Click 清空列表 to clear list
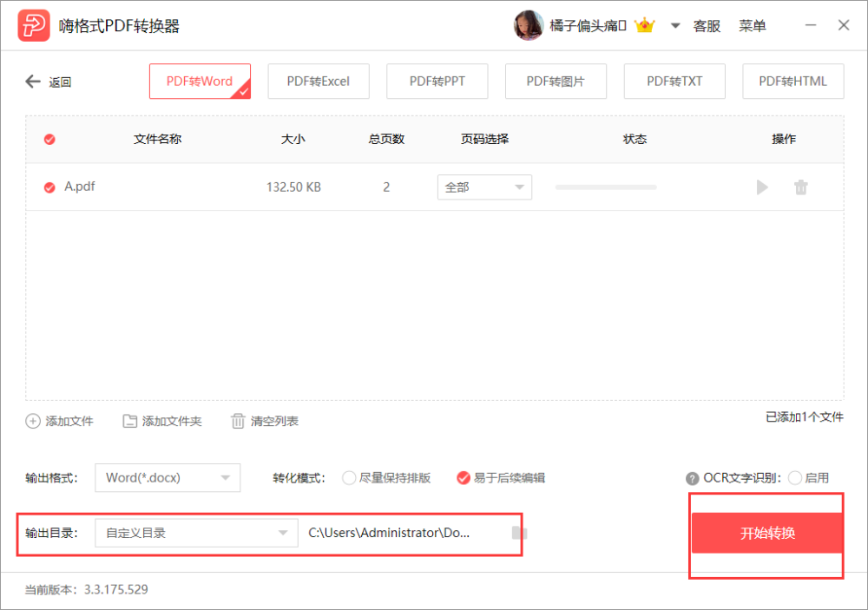The image size is (868, 610). [x=265, y=421]
